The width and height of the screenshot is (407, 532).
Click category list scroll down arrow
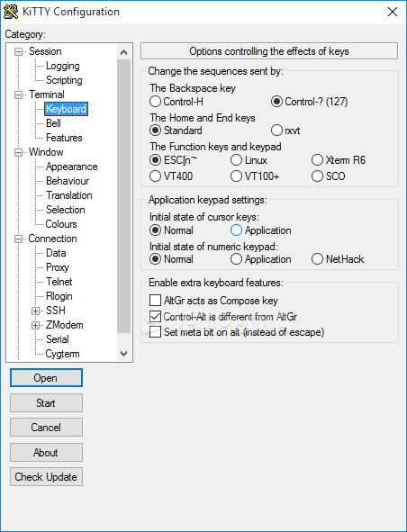pos(124,354)
